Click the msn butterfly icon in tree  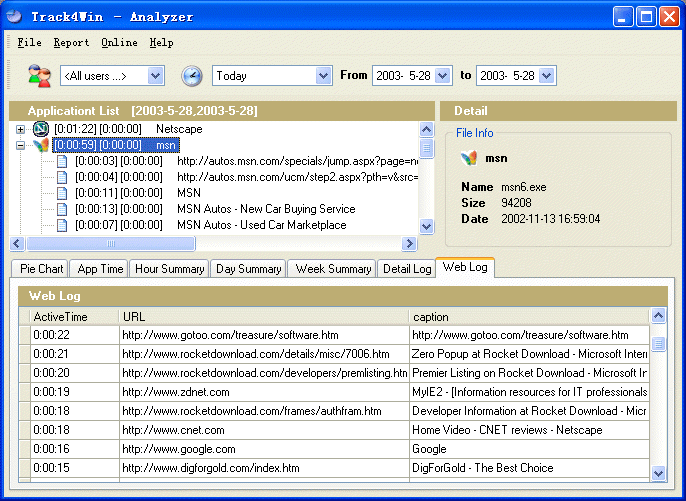pyautogui.click(x=41, y=145)
